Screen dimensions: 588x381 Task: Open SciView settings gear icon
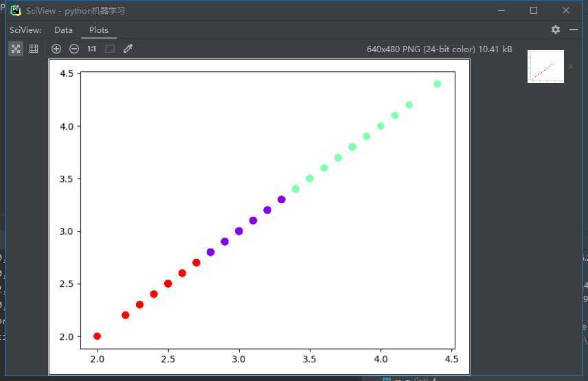tap(556, 30)
